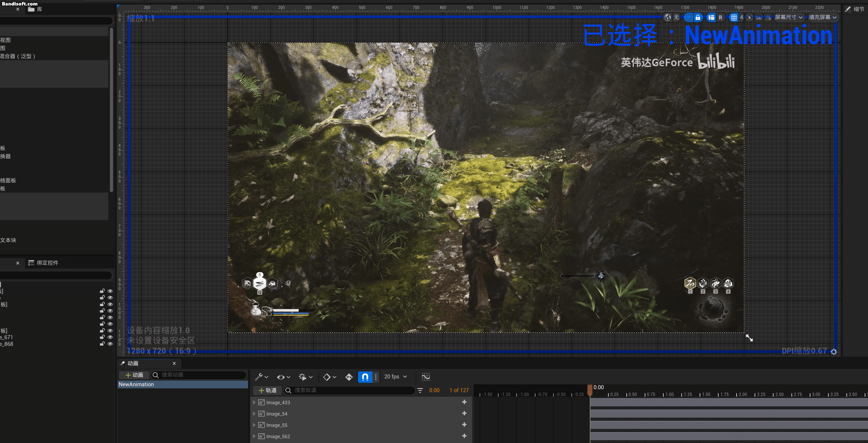Click the timeline playhead at 0.00

click(590, 390)
